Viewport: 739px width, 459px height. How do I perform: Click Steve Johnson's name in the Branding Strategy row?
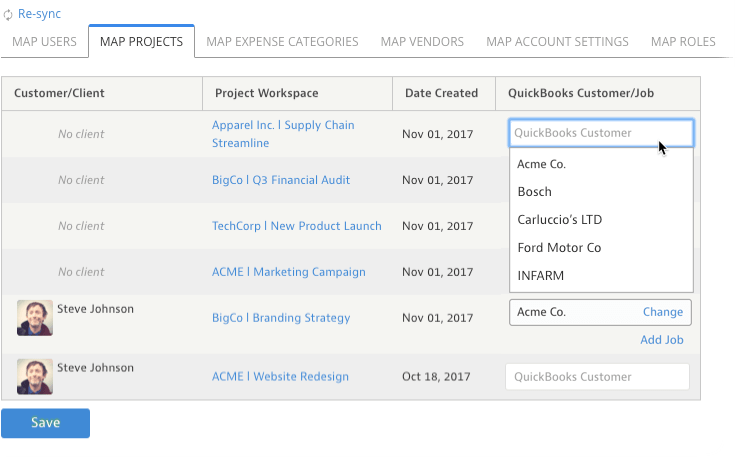point(95,309)
